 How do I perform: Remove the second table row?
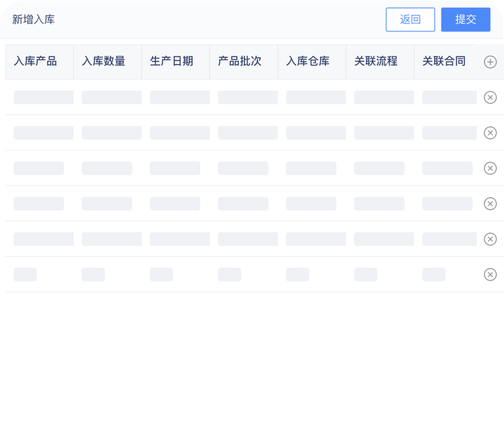click(490, 133)
